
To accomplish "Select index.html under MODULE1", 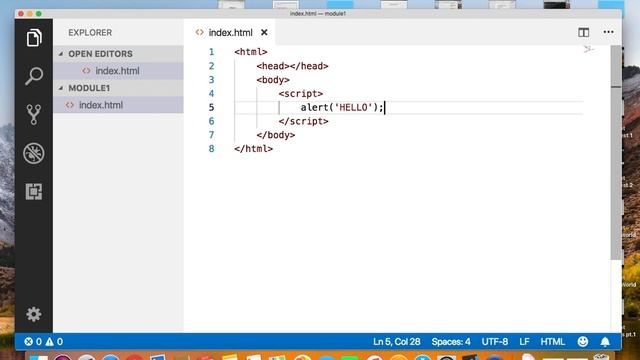I will point(118,105).
